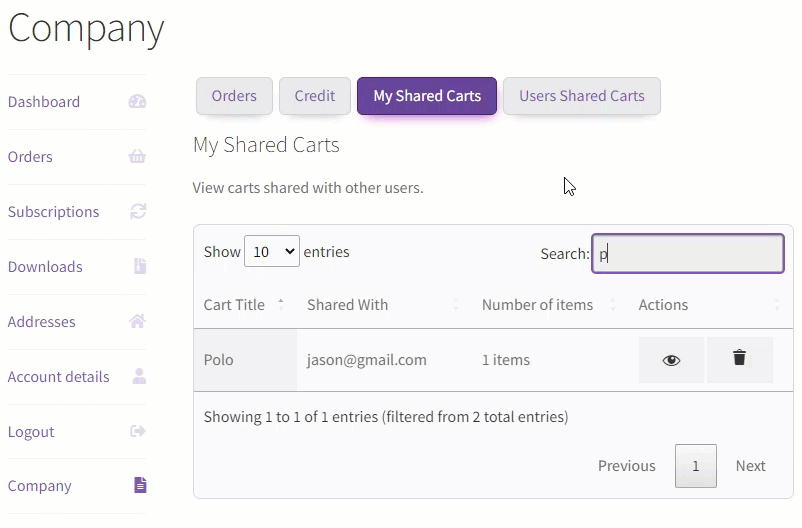Click page 1 pagination button
Screen dimensions: 802x528
pos(696,466)
